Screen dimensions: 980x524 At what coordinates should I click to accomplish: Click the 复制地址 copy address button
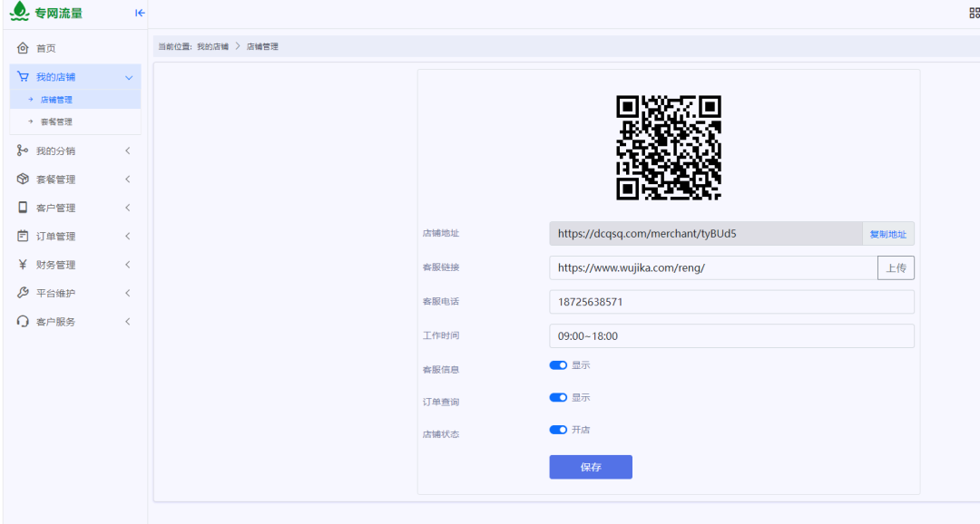pos(888,234)
